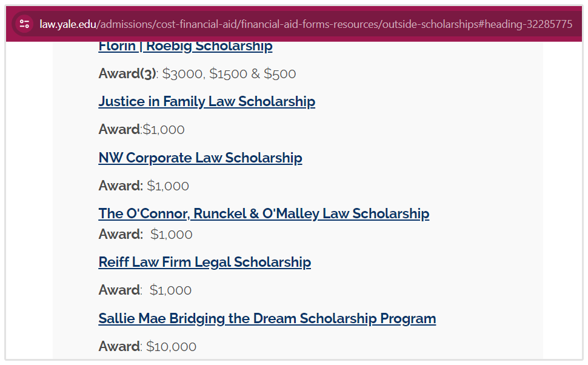Image resolution: width=588 pixels, height=365 pixels.
Task: Open the Florin | Roebig Scholarship link
Action: pos(185,46)
